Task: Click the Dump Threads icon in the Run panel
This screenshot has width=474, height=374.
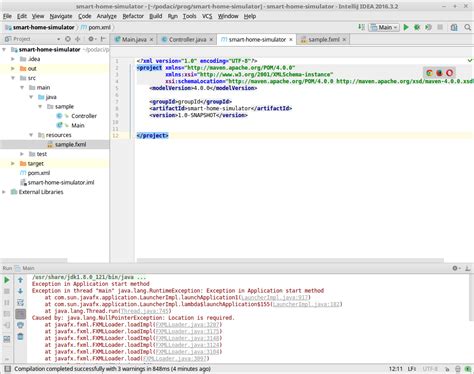Action: click(7, 314)
